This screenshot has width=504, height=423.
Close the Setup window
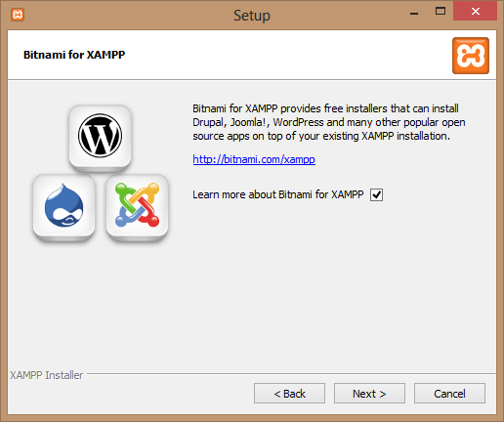[475, 12]
